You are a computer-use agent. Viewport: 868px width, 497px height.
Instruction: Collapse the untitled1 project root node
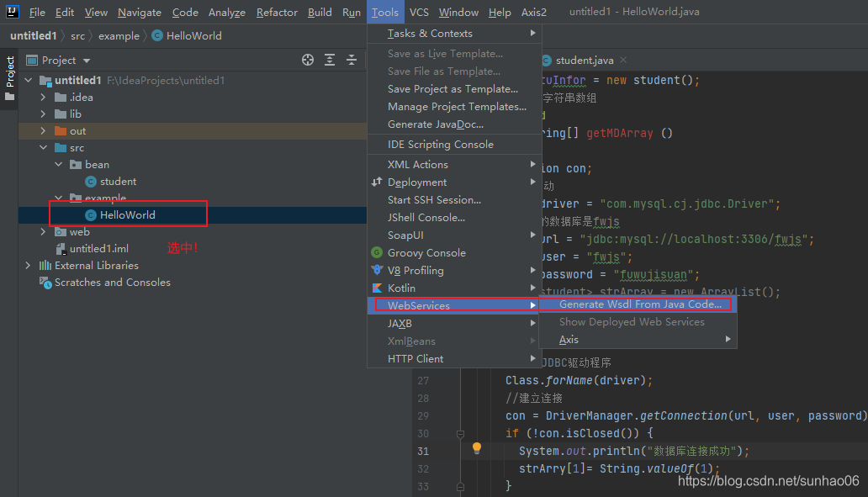29,80
